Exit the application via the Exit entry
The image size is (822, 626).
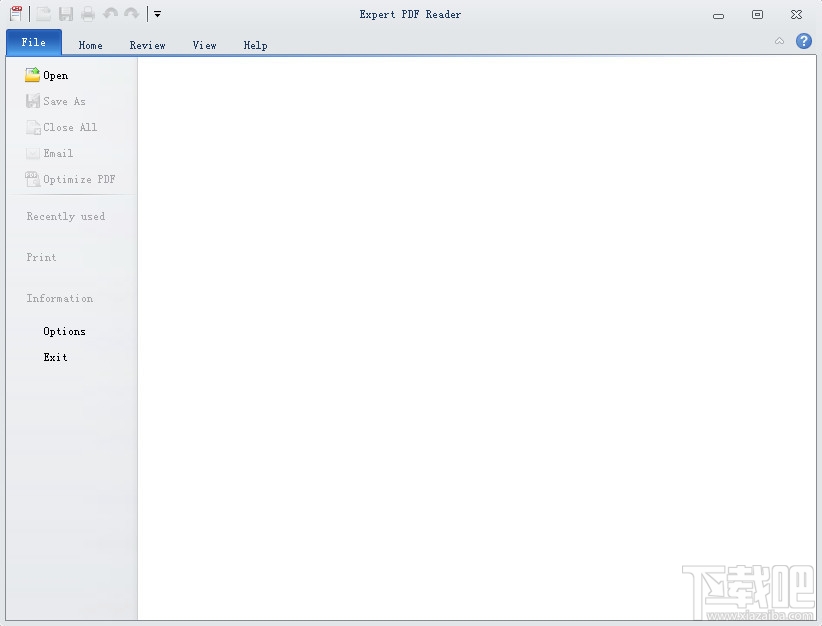pyautogui.click(x=55, y=357)
